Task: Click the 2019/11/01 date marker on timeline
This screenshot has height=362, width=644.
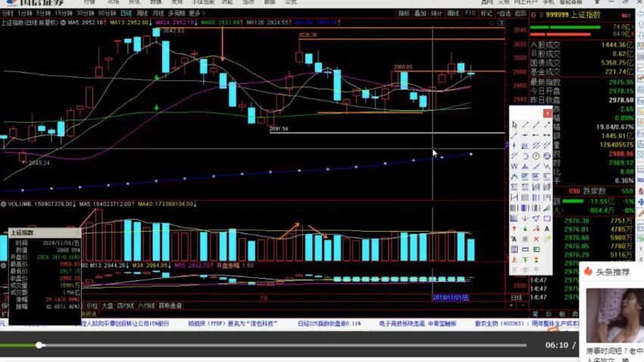Action: pyautogui.click(x=451, y=298)
